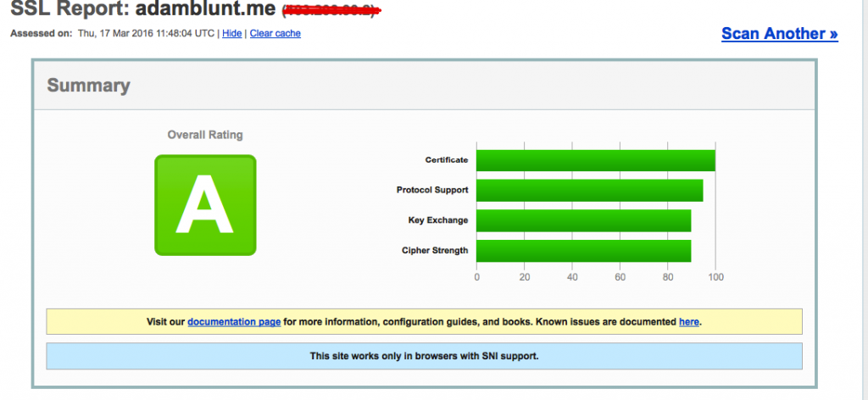The image size is (868, 400).
Task: Click the 'Protocol Support' chart label
Action: [x=432, y=190]
